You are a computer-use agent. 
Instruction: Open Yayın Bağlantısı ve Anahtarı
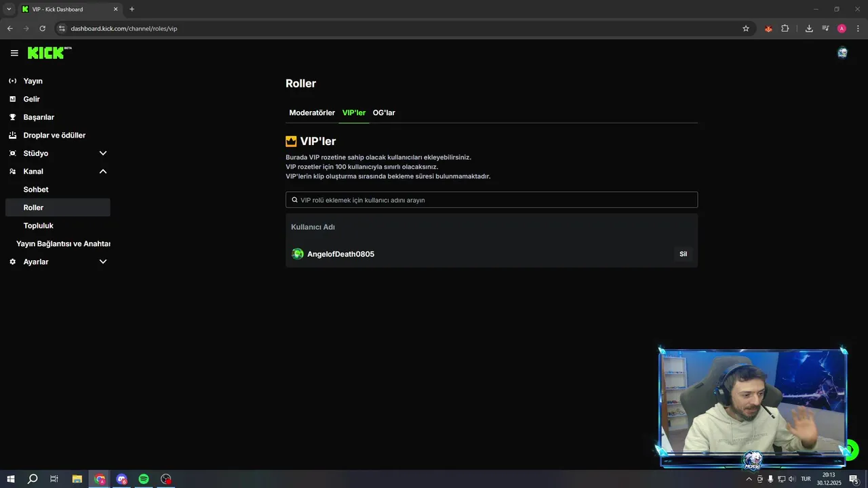(x=63, y=243)
